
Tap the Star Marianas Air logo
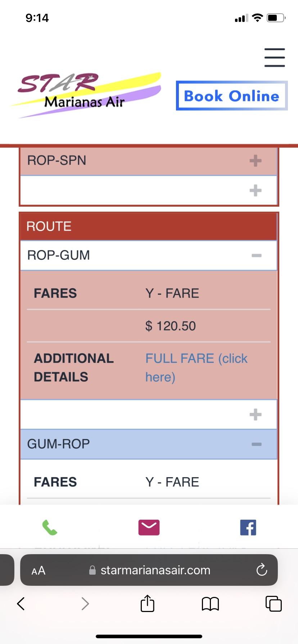(x=86, y=94)
